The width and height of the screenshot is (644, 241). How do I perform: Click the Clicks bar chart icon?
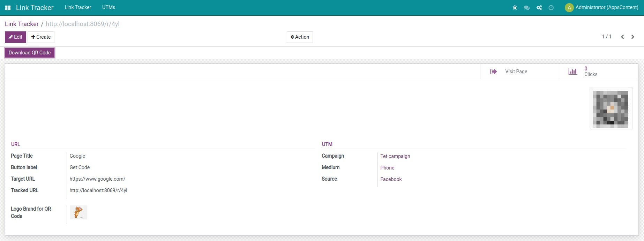tap(572, 71)
